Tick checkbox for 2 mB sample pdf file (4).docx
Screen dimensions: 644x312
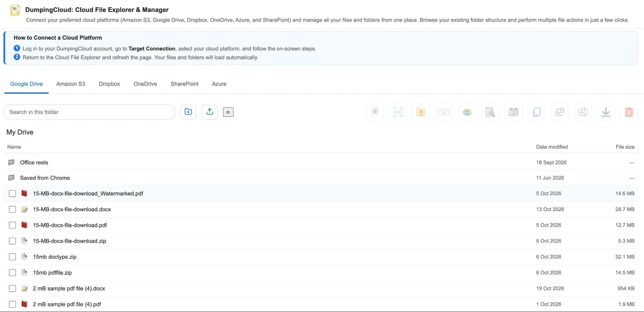coord(12,288)
